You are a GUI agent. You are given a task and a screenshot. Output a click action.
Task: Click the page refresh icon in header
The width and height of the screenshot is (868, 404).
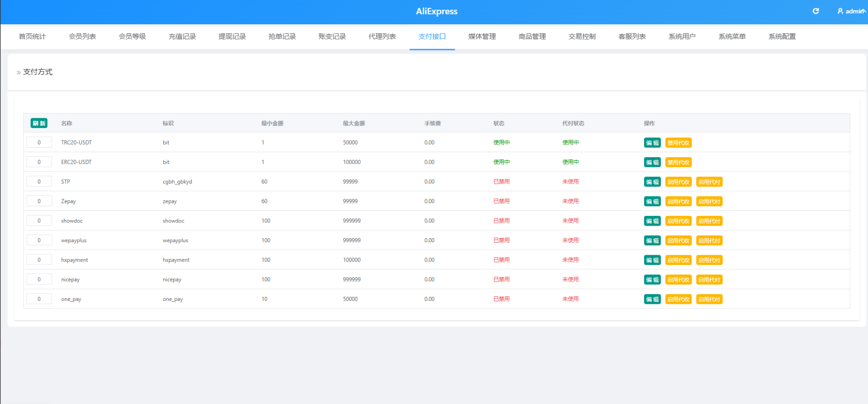click(x=815, y=11)
